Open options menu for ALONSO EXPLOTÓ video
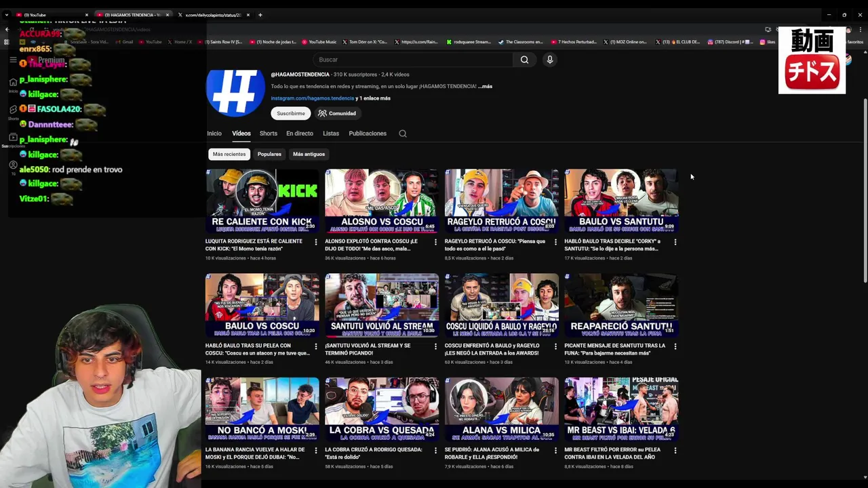Screen dimensions: 868x488 pyautogui.click(x=436, y=242)
